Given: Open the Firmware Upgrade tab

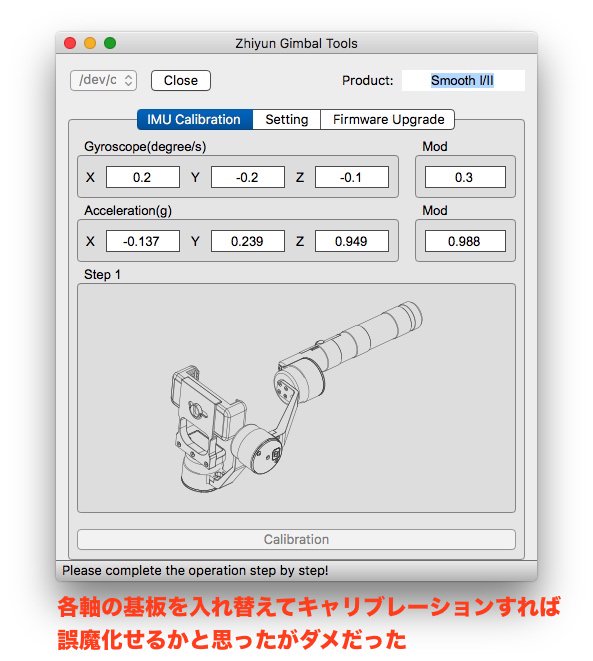Looking at the screenshot, I should coord(388,119).
